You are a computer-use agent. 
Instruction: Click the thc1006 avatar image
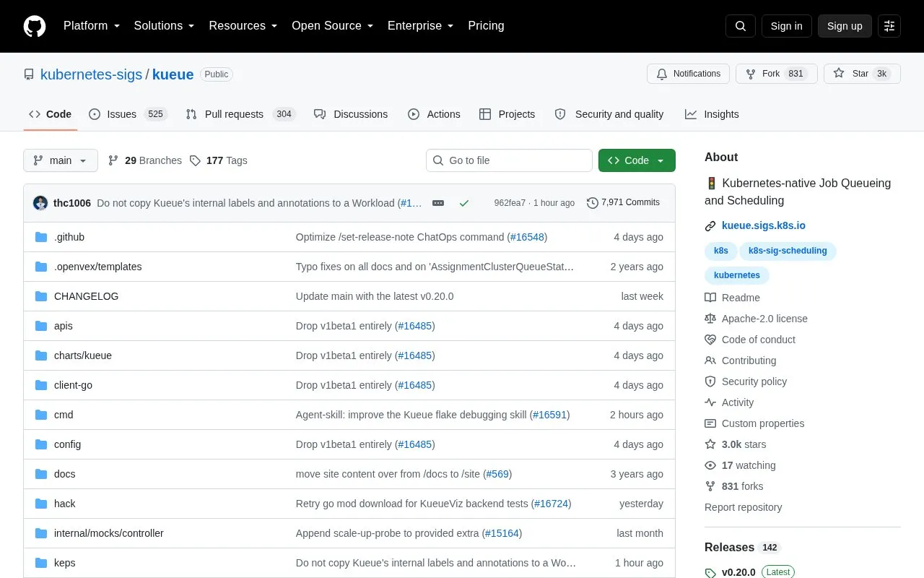pyautogui.click(x=40, y=203)
